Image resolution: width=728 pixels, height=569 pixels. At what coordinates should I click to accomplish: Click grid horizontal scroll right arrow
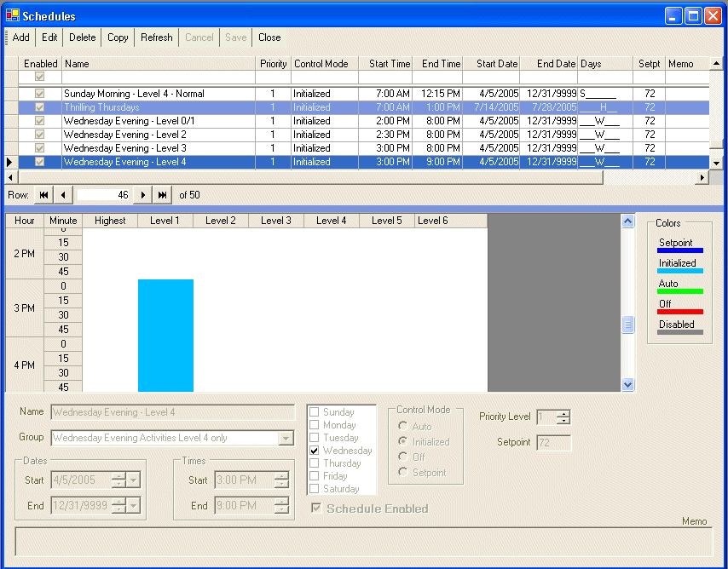tap(702, 177)
